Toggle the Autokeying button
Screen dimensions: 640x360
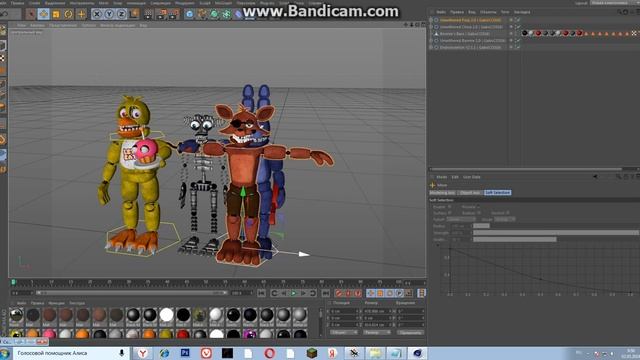pyautogui.click(x=348, y=293)
